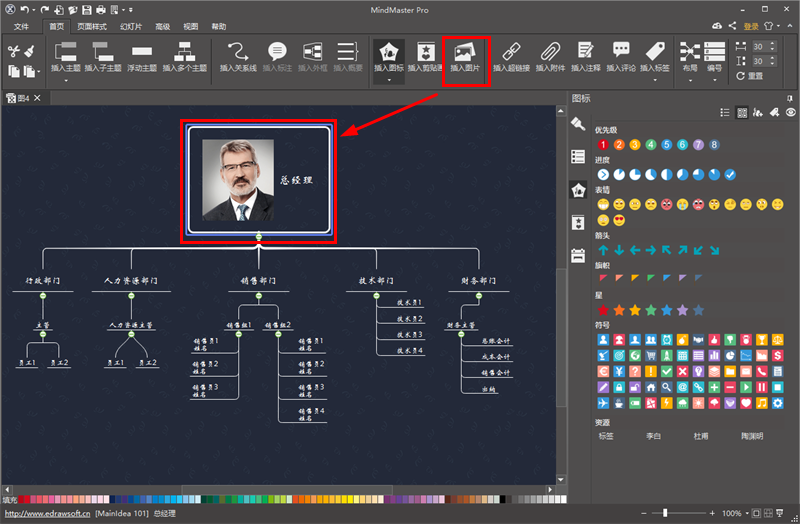Toggle the eye visibility icon in icon panel

(x=790, y=113)
